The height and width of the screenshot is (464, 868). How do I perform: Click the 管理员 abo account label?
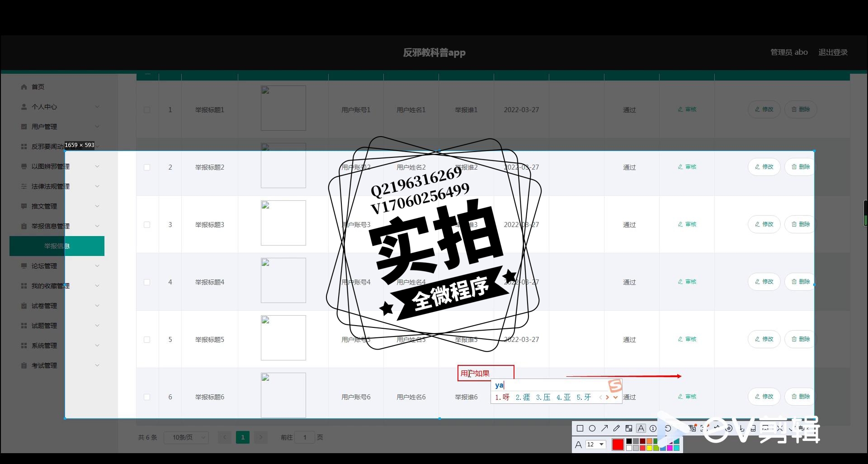pos(789,52)
